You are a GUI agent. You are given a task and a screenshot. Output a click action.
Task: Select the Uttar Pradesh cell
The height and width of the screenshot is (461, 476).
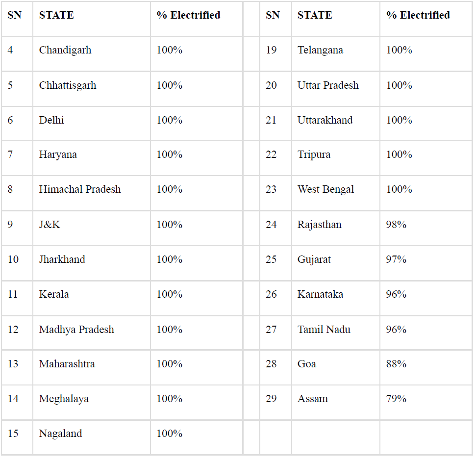click(328, 85)
